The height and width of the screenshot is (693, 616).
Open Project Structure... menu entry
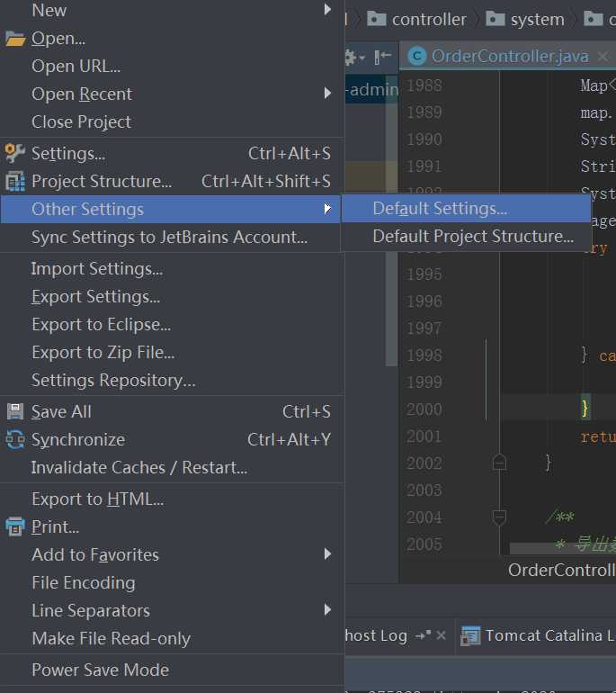pyautogui.click(x=173, y=181)
